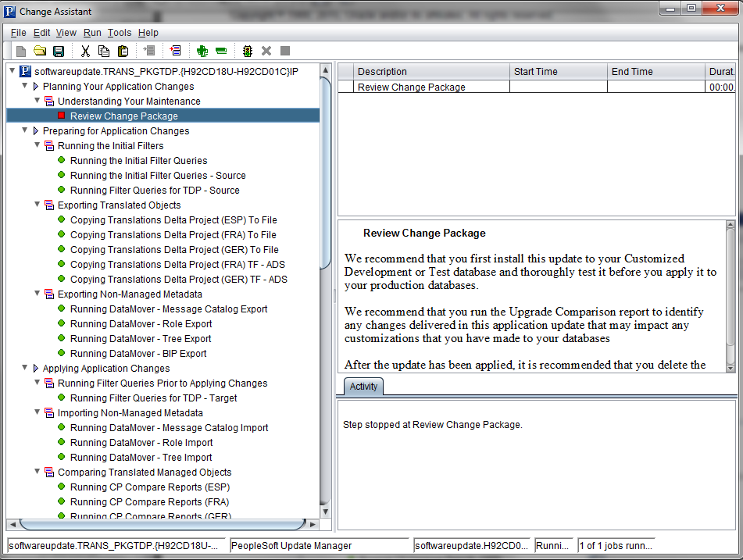Collapse the Exporting Non-Managed Metadata task
The width and height of the screenshot is (743, 560).
[37, 293]
